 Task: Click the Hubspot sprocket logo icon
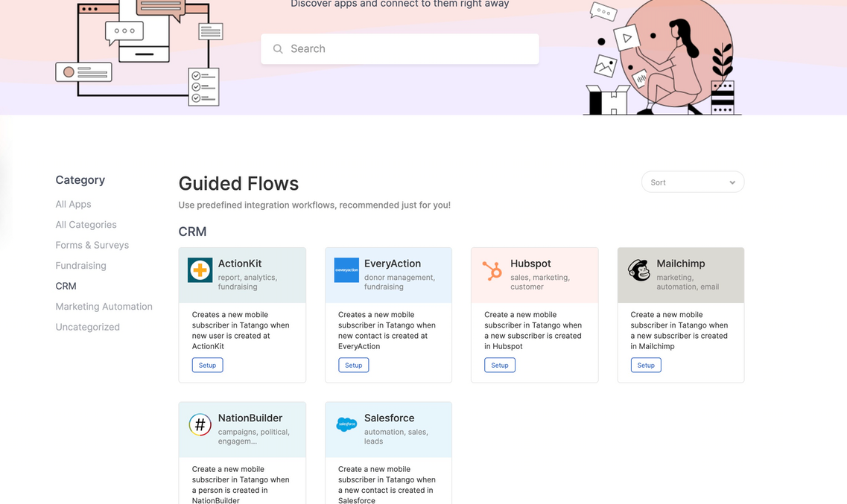coord(492,270)
